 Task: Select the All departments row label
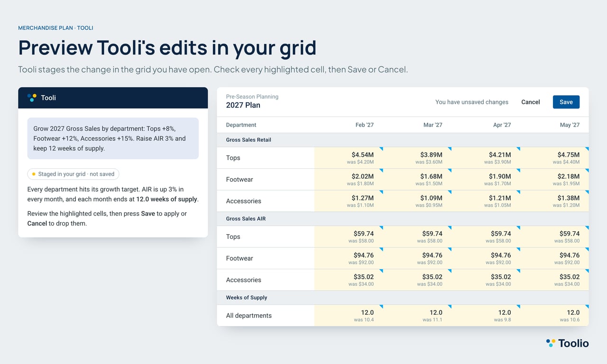point(249,316)
